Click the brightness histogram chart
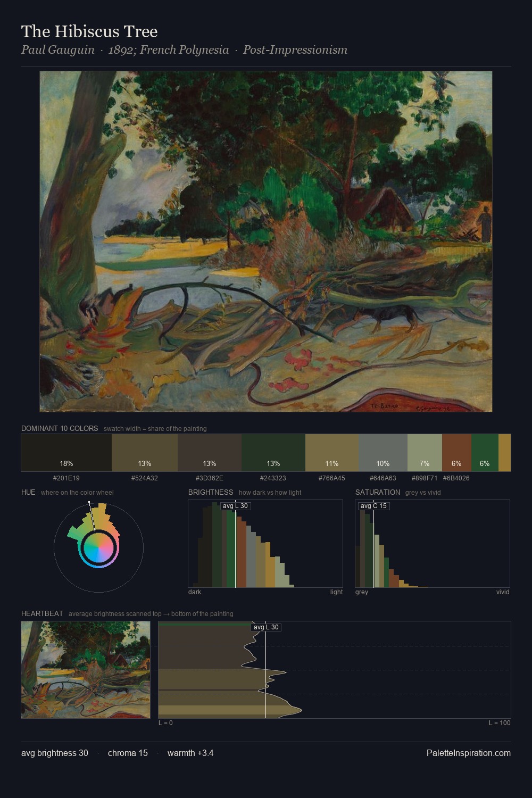 (265, 544)
